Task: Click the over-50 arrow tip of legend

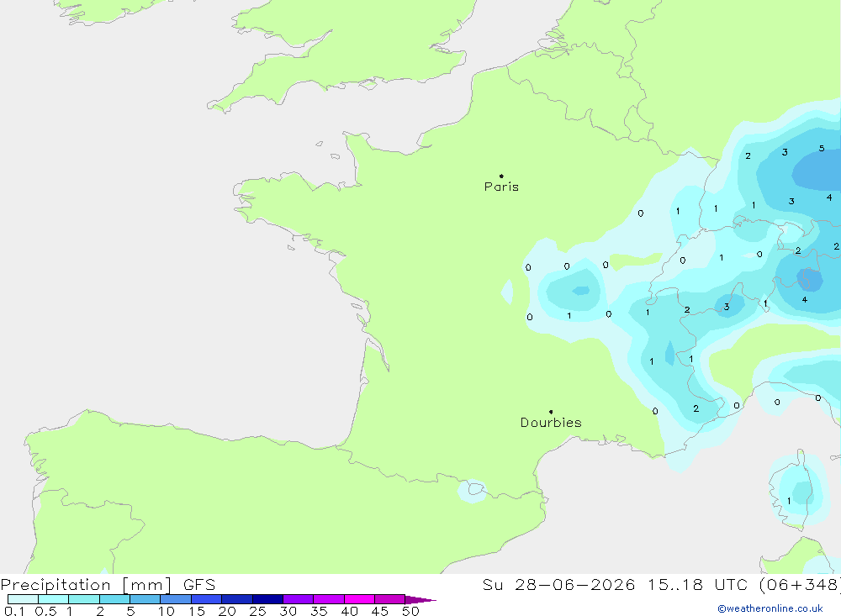Action: [x=420, y=600]
